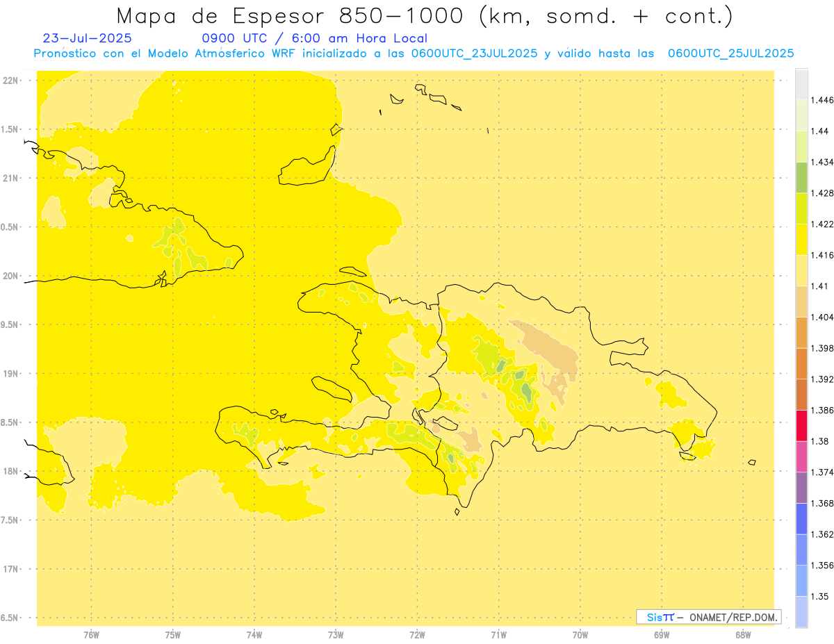Click the colorbar value '1.434'

(823, 162)
